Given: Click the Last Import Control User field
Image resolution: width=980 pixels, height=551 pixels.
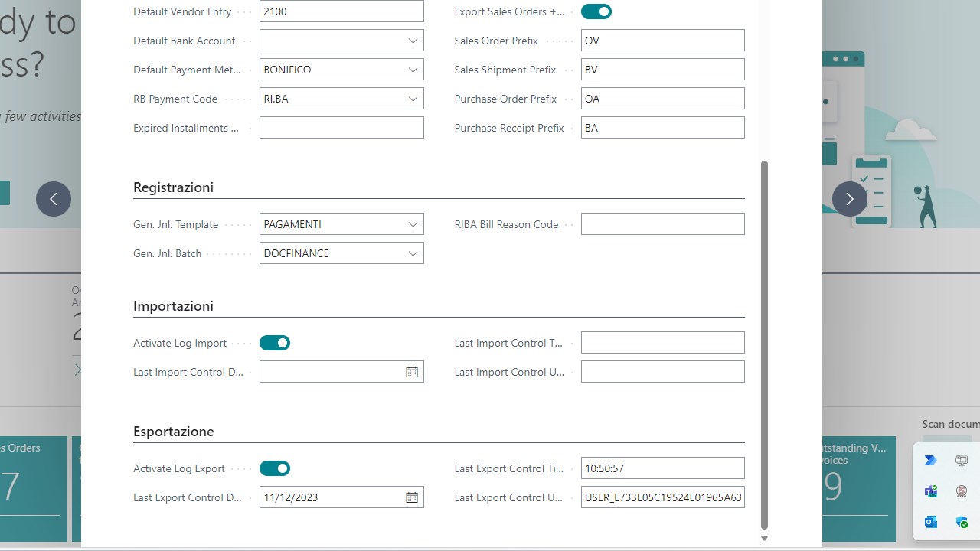Looking at the screenshot, I should [663, 372].
